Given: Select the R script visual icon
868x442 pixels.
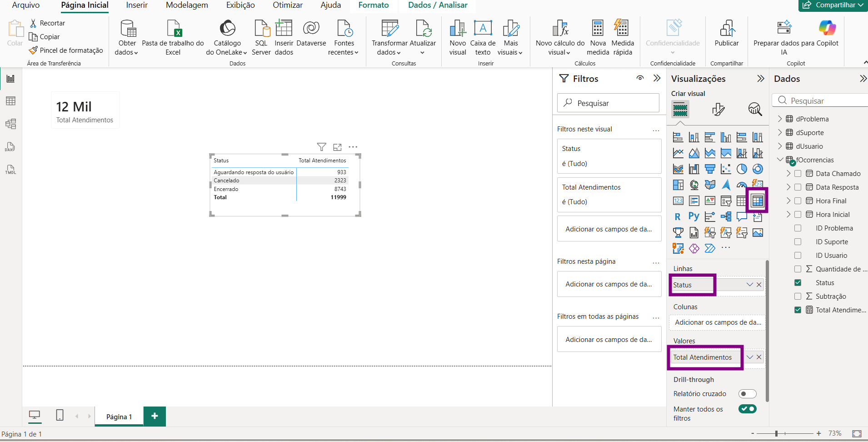Looking at the screenshot, I should point(678,217).
